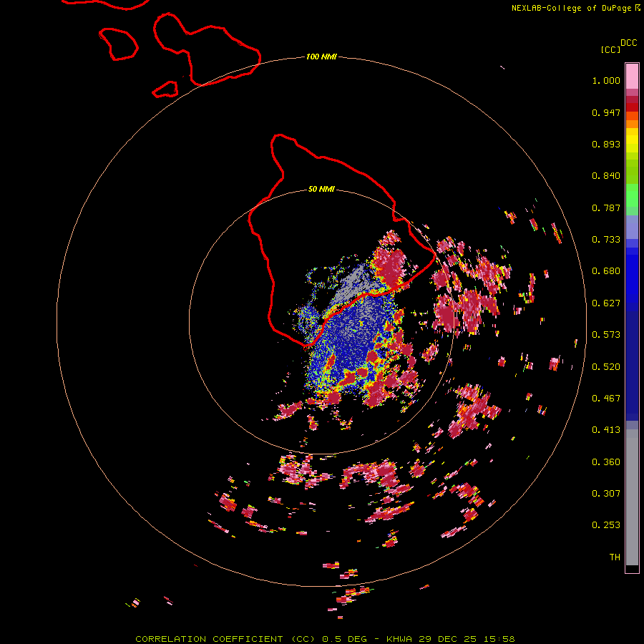The image size is (644, 644).
Task: Pick the light pink top segment of the color bar
Action: click(x=632, y=76)
